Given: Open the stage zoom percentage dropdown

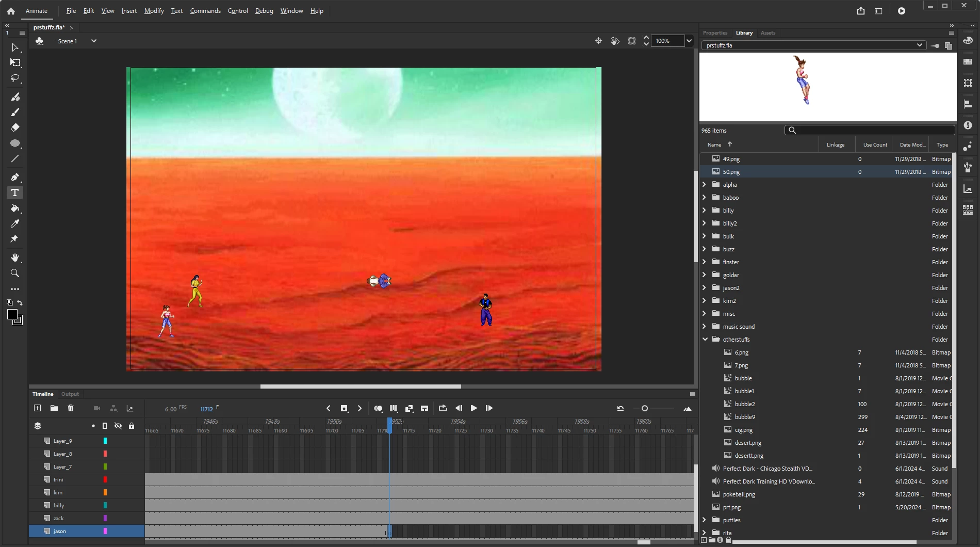Looking at the screenshot, I should (x=689, y=41).
